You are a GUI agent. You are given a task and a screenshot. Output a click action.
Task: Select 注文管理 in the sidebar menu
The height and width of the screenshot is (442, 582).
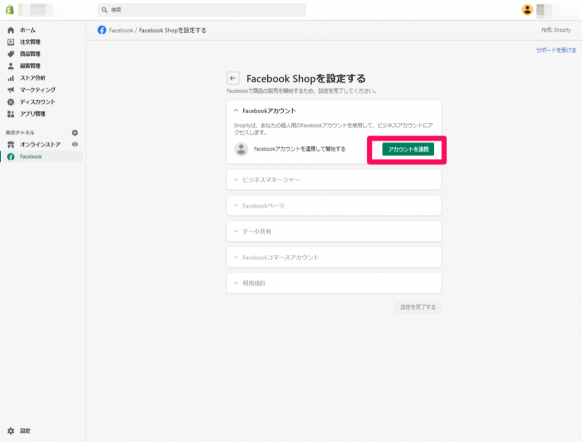[30, 42]
